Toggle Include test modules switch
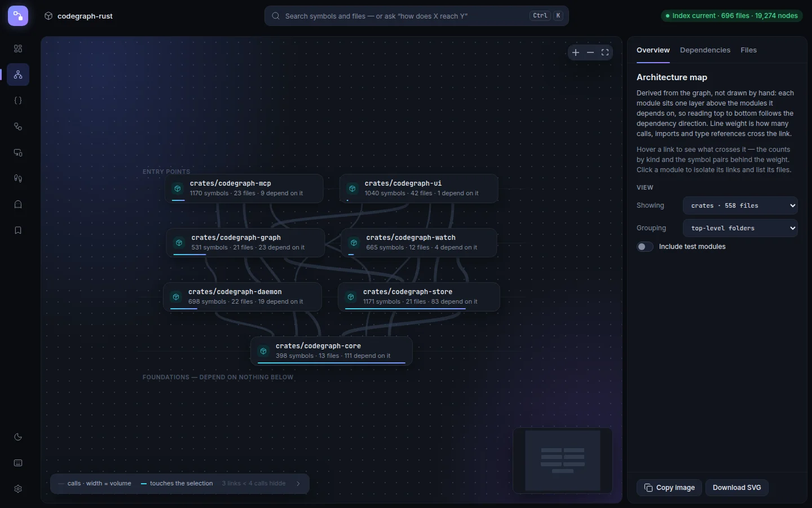812x508 pixels. [645, 247]
